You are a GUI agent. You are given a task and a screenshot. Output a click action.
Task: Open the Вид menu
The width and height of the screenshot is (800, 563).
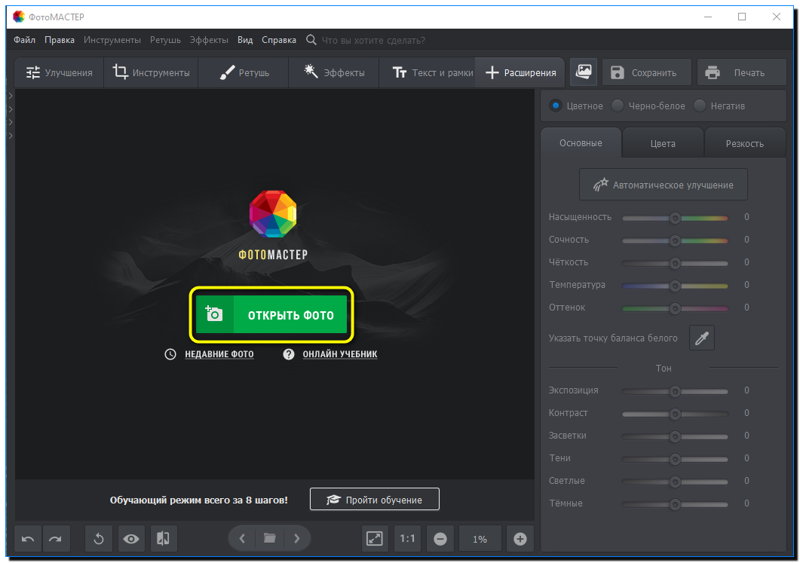pyautogui.click(x=245, y=40)
